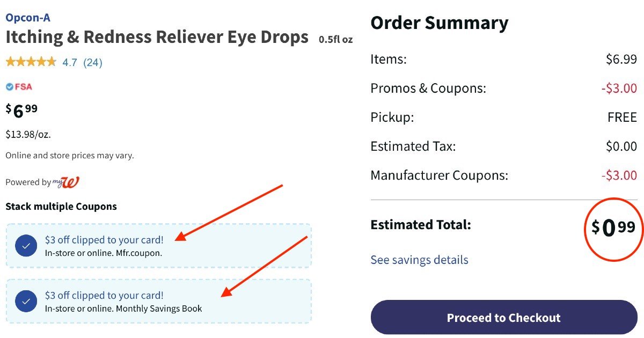
Task: Click the myWalgreens logo
Action: 66,182
